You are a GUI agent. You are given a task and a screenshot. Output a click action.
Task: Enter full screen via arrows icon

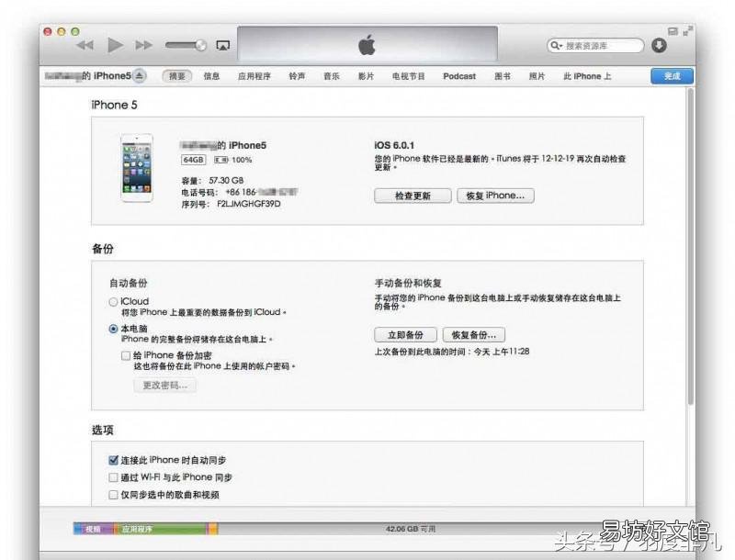(x=687, y=31)
